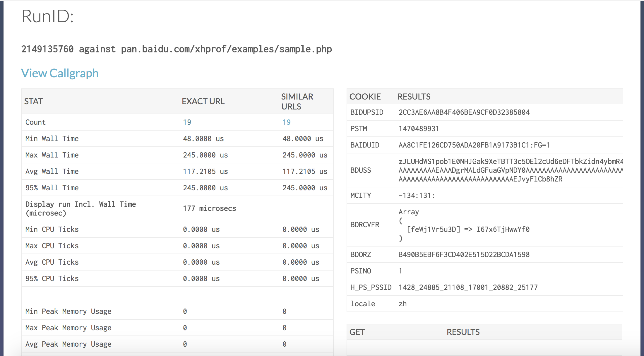Click the locale value zh
Image resolution: width=644 pixels, height=356 pixels.
[x=402, y=304]
